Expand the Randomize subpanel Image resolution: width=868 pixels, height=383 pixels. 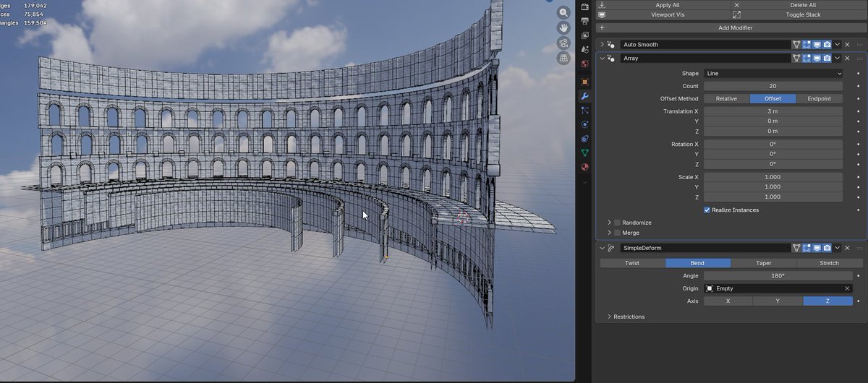(609, 223)
